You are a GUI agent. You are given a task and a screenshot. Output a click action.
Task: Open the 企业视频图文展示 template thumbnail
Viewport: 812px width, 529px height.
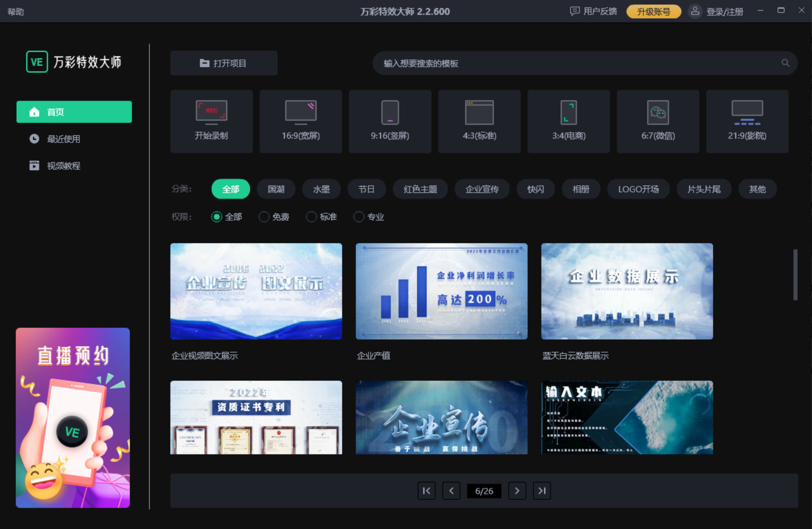[256, 291]
